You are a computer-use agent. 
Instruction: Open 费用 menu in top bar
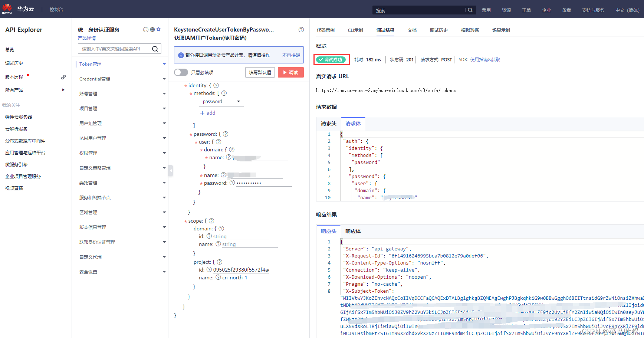click(x=486, y=10)
